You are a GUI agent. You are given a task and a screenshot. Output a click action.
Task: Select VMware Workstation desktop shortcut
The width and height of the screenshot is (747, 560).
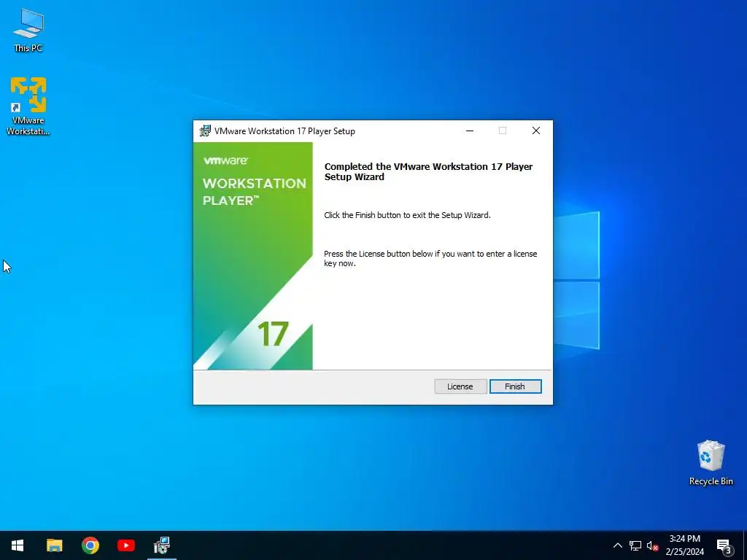tap(28, 106)
